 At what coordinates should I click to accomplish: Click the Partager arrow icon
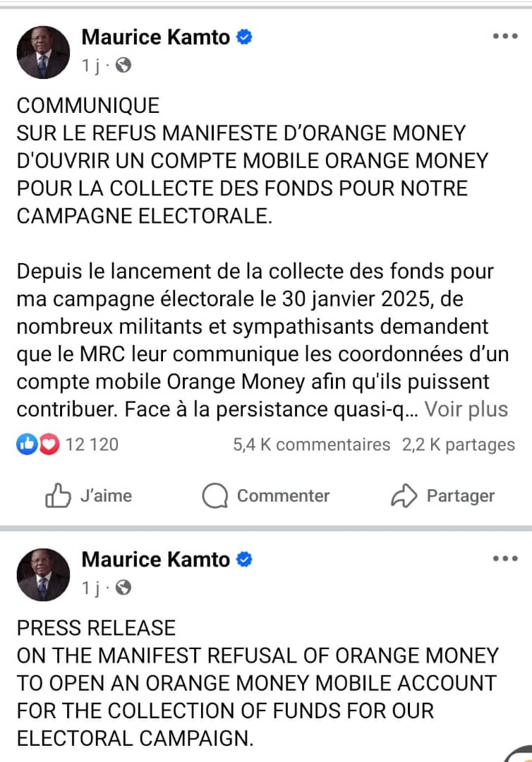pos(404,496)
